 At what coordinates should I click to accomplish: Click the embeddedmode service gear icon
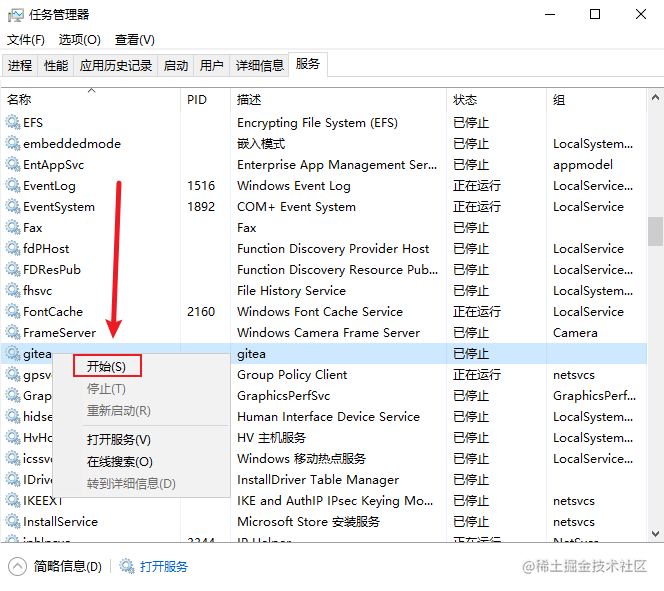point(13,144)
